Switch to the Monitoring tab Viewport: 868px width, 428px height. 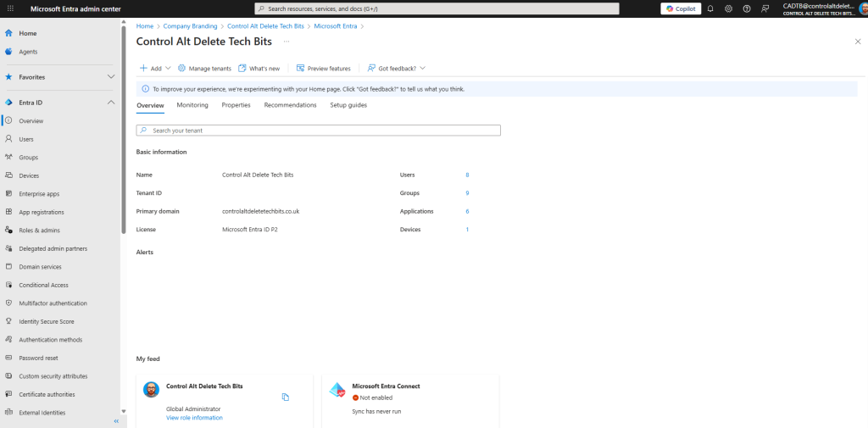[x=192, y=105]
